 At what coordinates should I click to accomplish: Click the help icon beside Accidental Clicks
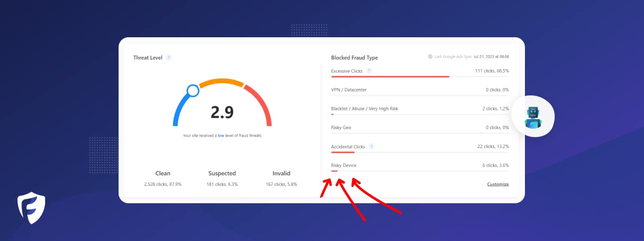pyautogui.click(x=372, y=147)
